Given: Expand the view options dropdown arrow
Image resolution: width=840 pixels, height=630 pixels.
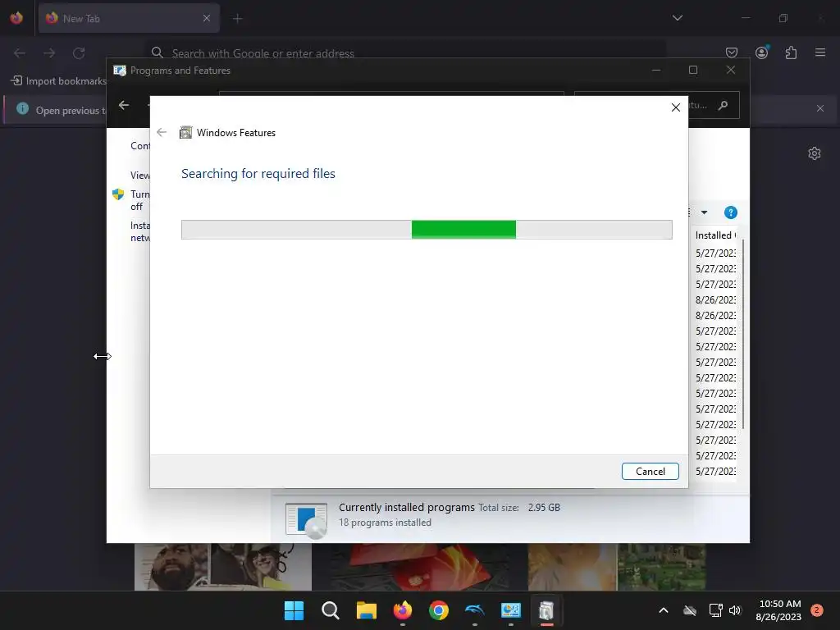Looking at the screenshot, I should (x=704, y=212).
